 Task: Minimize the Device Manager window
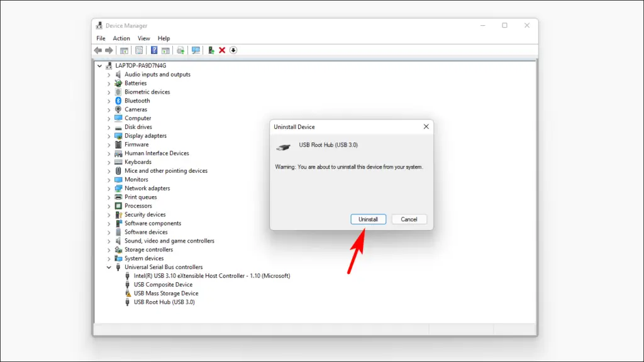483,25
